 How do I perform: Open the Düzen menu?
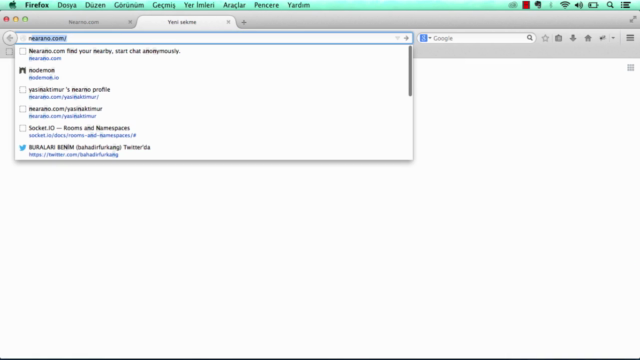pyautogui.click(x=95, y=5)
